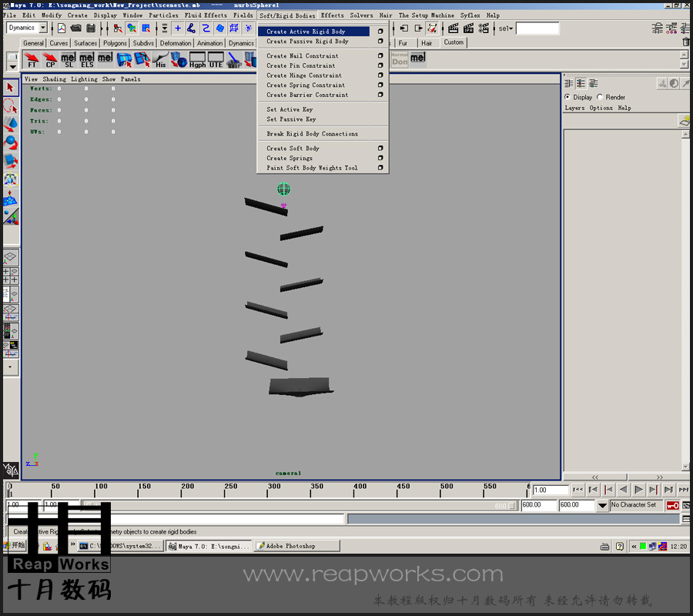Viewport: 693px width, 616px height.
Task: Select the Lasso tool
Action: click(11, 106)
